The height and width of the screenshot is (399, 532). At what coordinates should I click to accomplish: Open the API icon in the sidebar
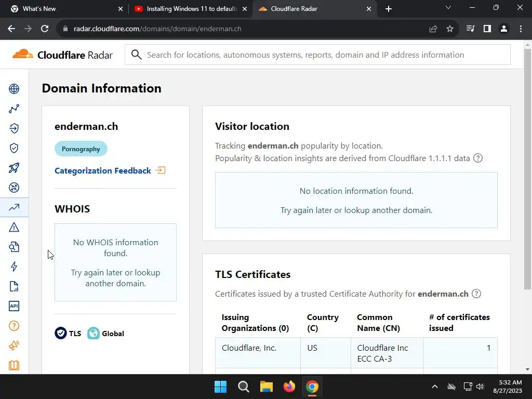click(14, 306)
